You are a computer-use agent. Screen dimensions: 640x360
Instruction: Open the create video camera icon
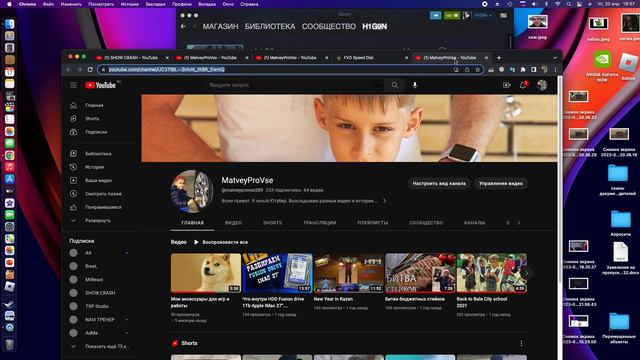(507, 85)
